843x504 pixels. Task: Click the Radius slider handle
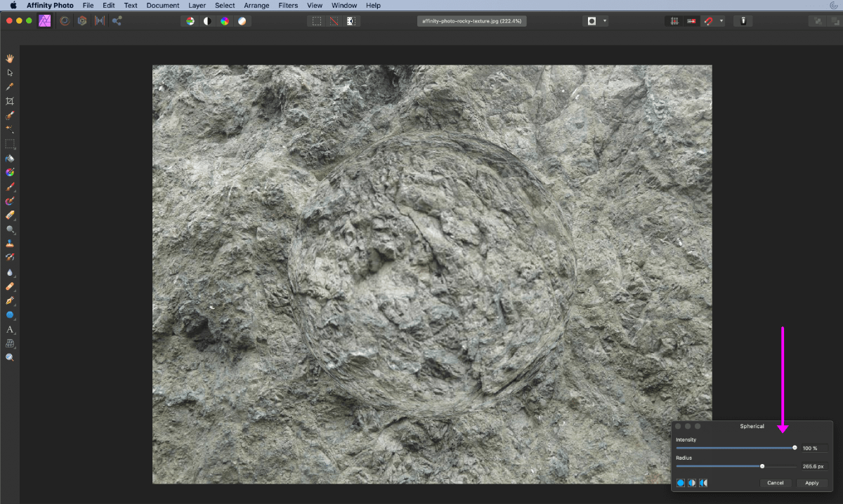click(x=762, y=466)
